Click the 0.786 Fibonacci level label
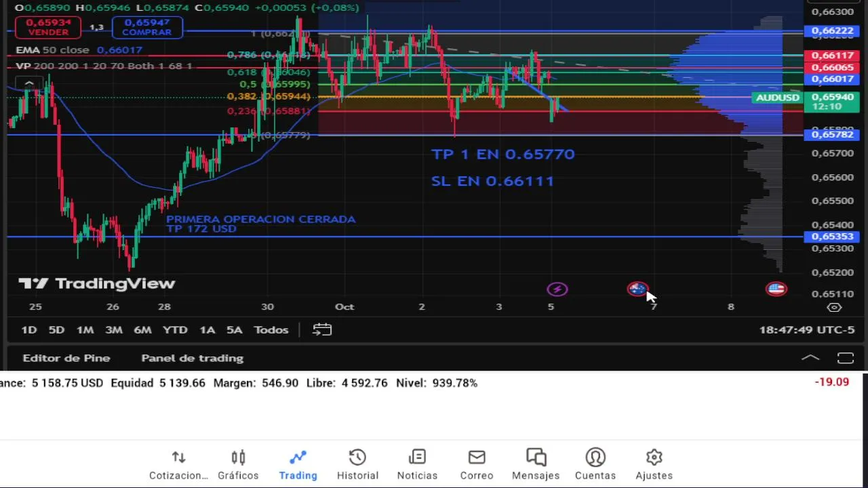This screenshot has width=868, height=488. coord(269,56)
